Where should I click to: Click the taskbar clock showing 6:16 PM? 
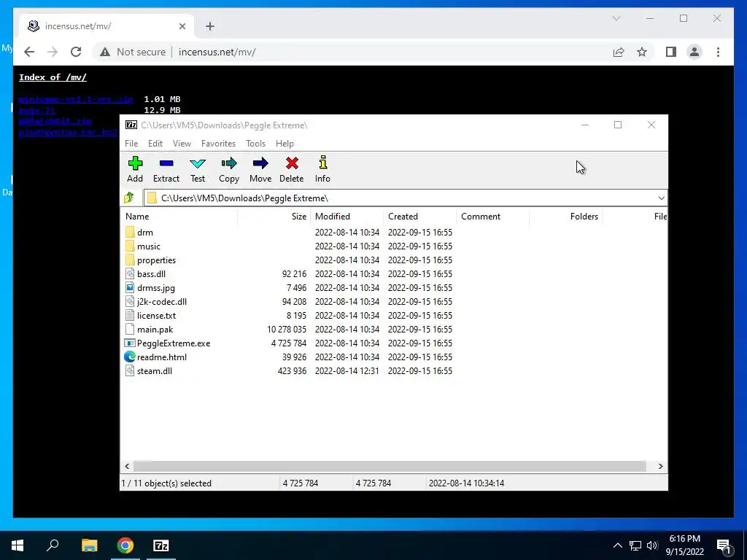[684, 545]
